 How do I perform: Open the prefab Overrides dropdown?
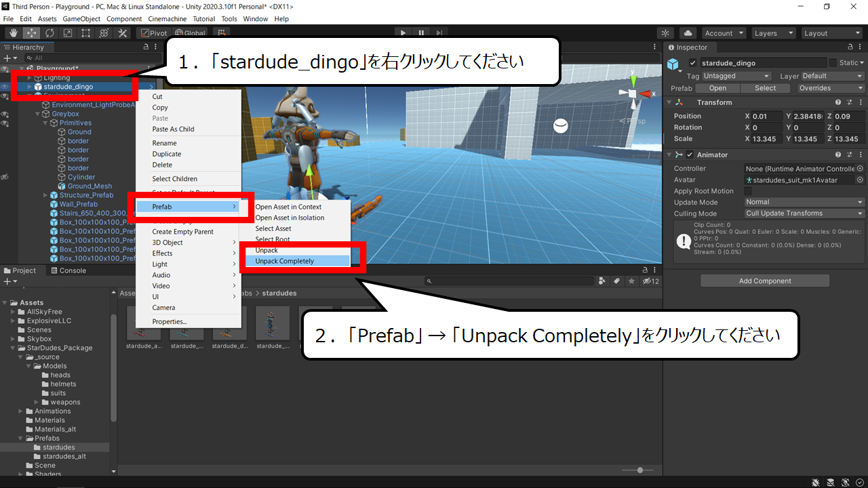click(x=831, y=88)
